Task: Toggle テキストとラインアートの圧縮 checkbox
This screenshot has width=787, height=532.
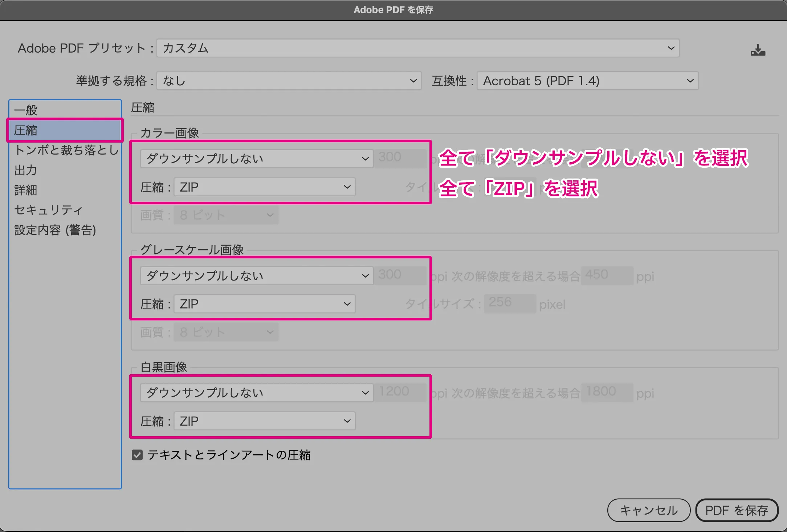Action: point(137,455)
